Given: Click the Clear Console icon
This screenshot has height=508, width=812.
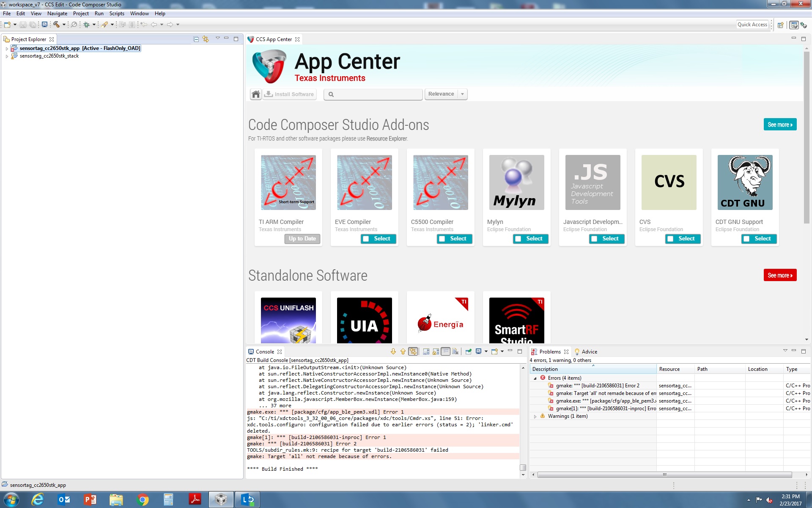Looking at the screenshot, I should pyautogui.click(x=455, y=351).
